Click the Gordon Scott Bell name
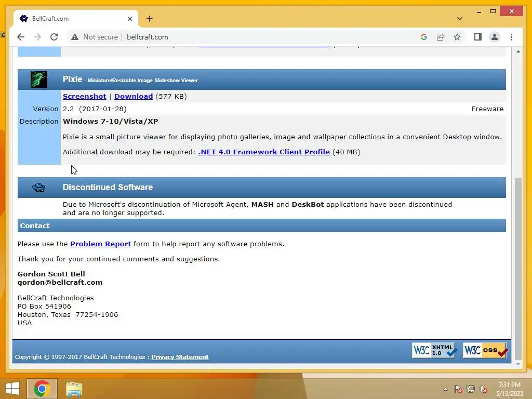532x399 pixels. (x=51, y=274)
